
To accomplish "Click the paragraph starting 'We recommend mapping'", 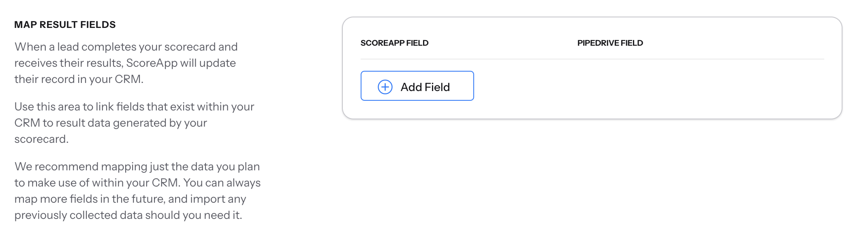I will pyautogui.click(x=137, y=191).
